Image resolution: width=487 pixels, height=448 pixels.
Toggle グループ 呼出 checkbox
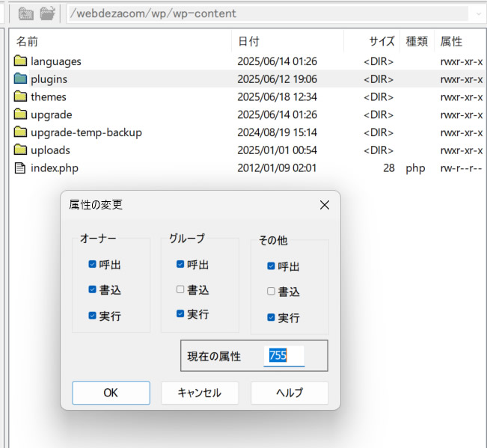pos(180,264)
